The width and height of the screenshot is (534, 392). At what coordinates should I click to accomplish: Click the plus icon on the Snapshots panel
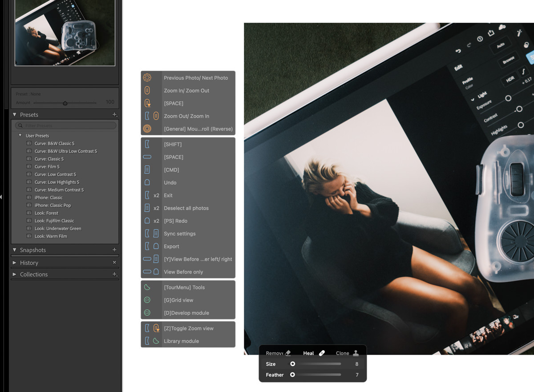tap(114, 250)
